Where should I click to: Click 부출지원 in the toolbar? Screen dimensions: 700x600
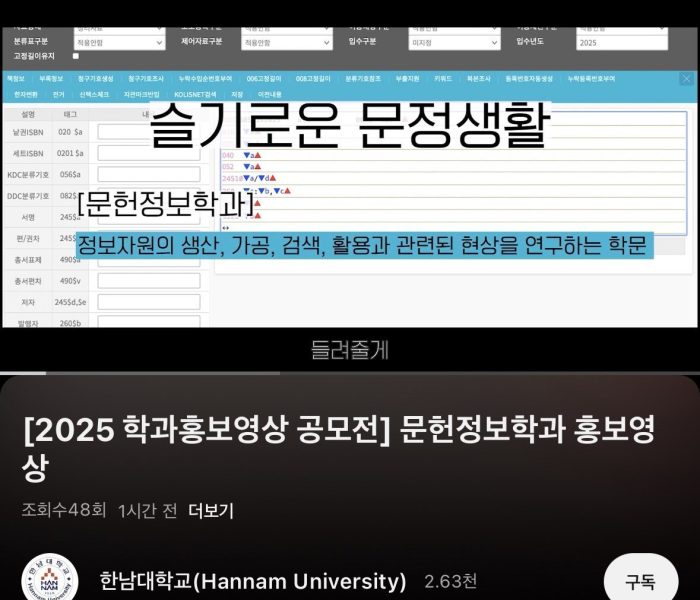coord(408,79)
